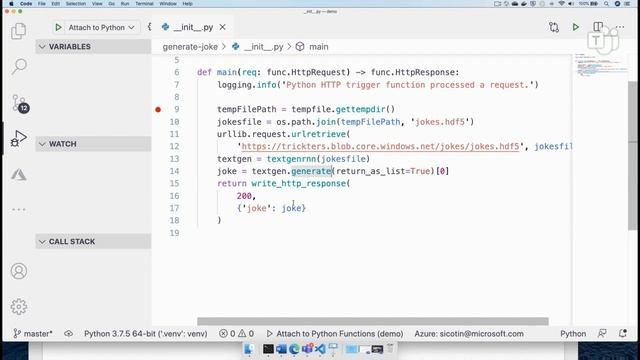640x360 pixels.
Task: Click the horizontal scrollbar under the editor
Action: [x=373, y=322]
